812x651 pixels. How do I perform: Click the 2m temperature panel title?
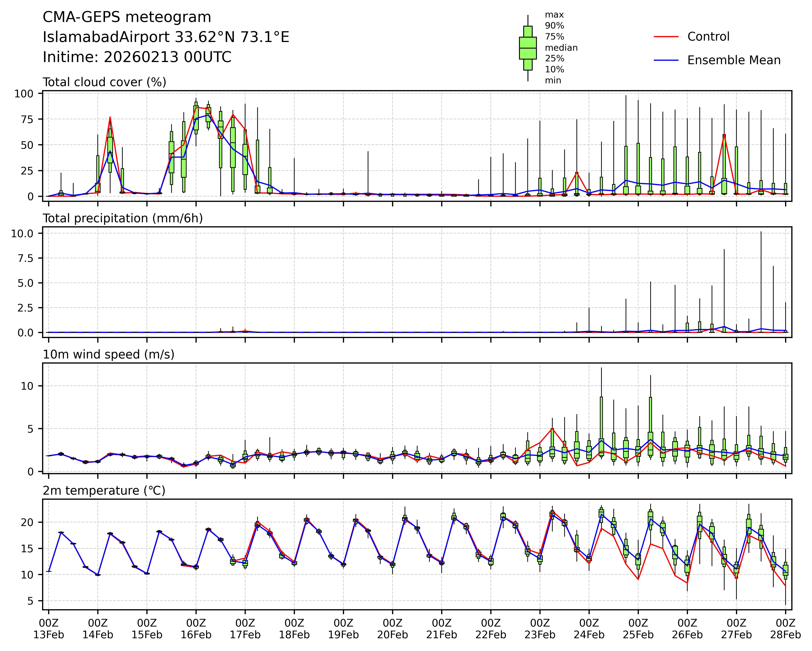click(x=104, y=491)
